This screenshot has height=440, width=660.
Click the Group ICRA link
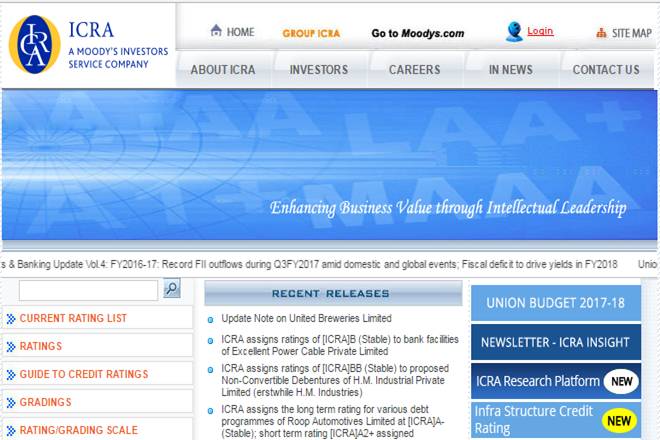coord(311,33)
